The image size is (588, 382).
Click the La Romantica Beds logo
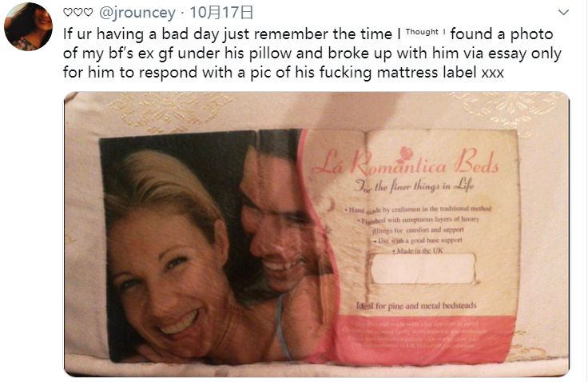(405, 162)
